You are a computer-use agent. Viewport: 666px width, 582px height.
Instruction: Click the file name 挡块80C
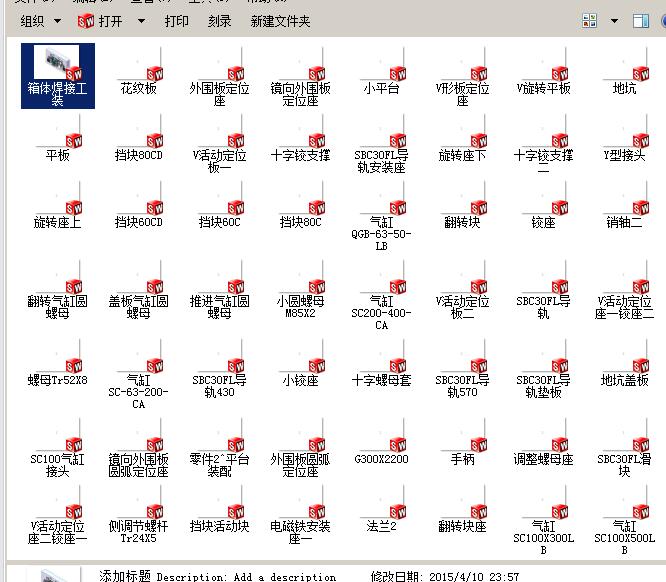[301, 222]
